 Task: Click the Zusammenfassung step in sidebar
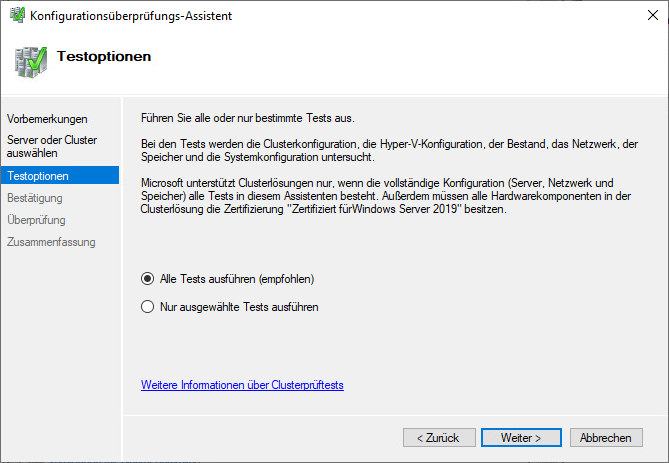coord(50,242)
